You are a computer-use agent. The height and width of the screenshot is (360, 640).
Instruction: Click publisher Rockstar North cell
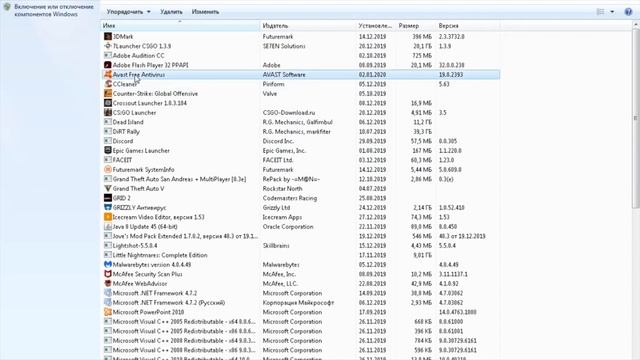tap(282, 189)
